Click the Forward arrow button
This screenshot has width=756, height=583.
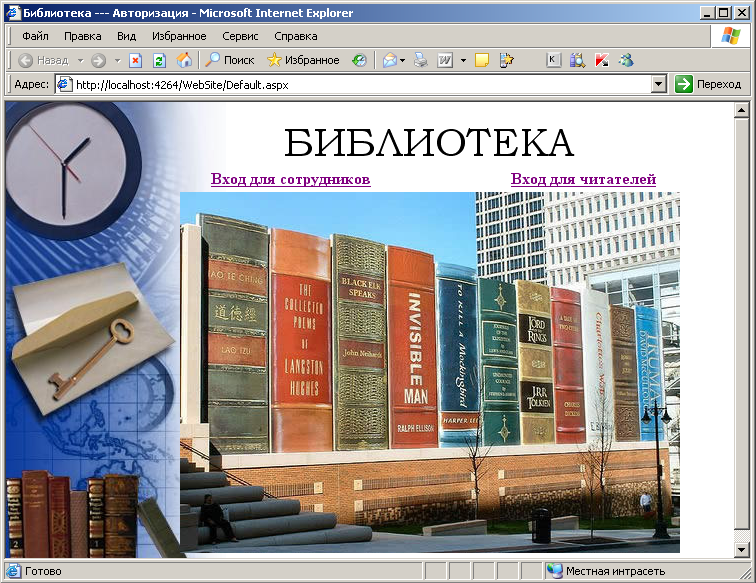click(98, 60)
